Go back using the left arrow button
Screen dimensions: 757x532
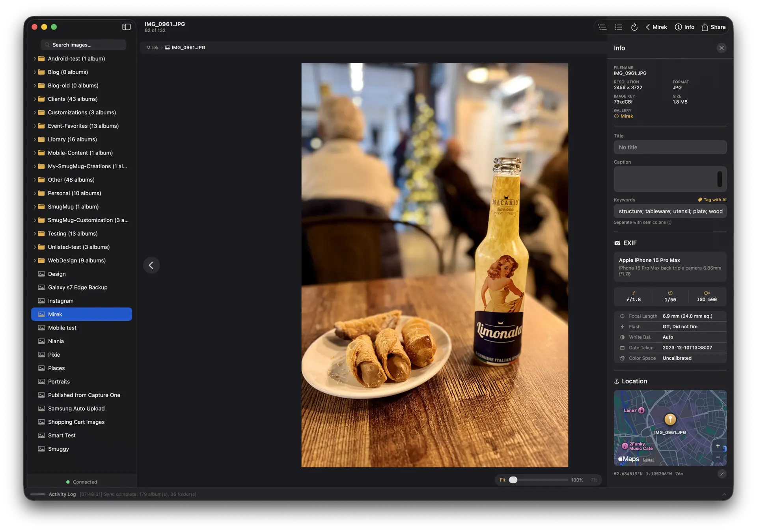click(x=151, y=265)
